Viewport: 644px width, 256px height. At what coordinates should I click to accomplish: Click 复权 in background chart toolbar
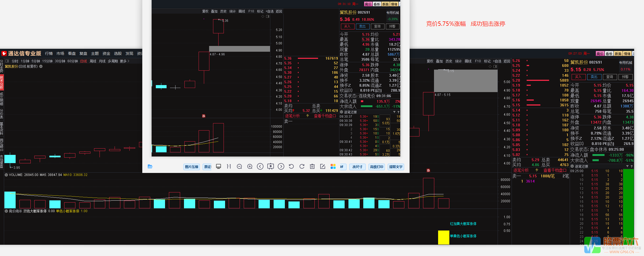click(430, 61)
